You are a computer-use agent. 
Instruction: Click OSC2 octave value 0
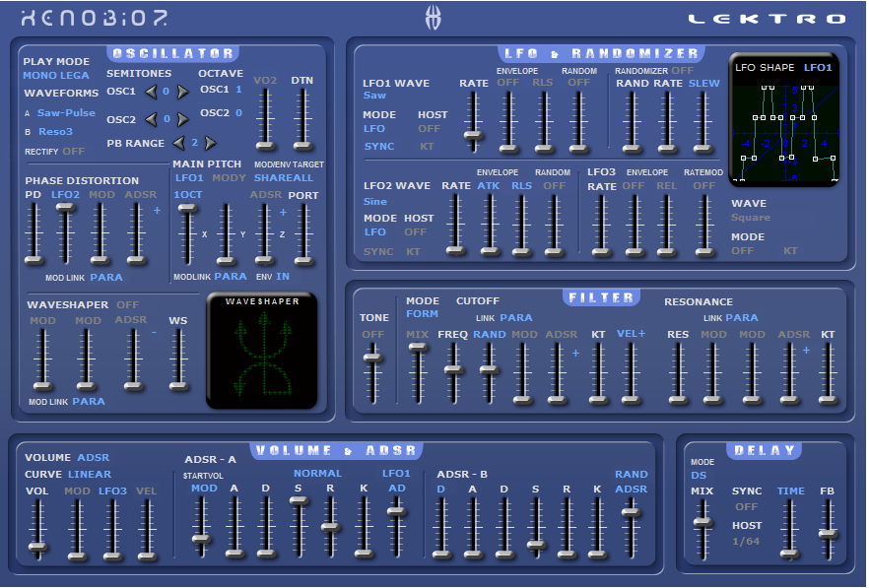(x=238, y=112)
